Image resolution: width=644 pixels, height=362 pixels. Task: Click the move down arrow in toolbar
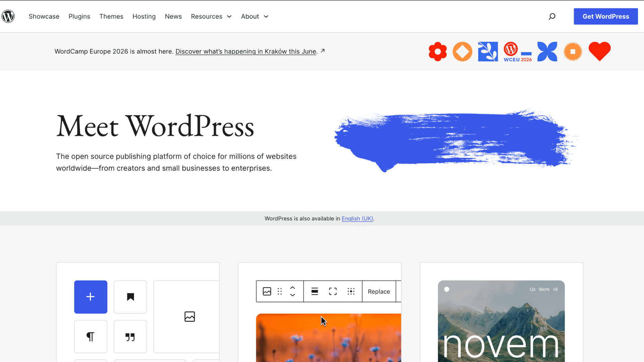coord(292,295)
